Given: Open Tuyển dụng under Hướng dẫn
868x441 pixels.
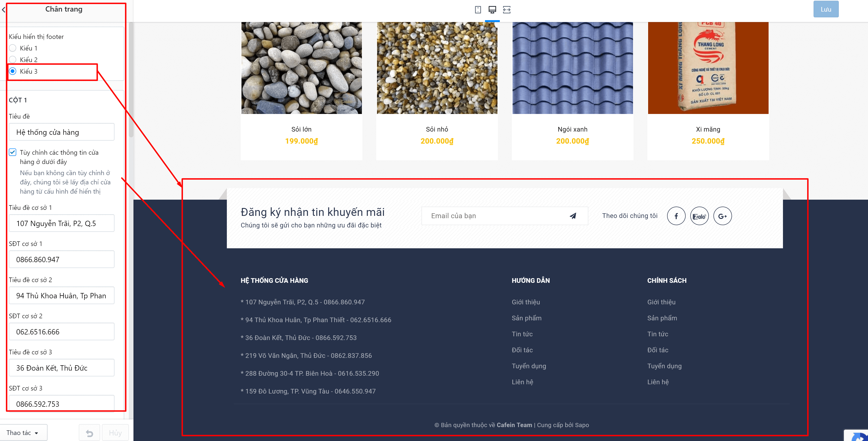Looking at the screenshot, I should pos(529,366).
